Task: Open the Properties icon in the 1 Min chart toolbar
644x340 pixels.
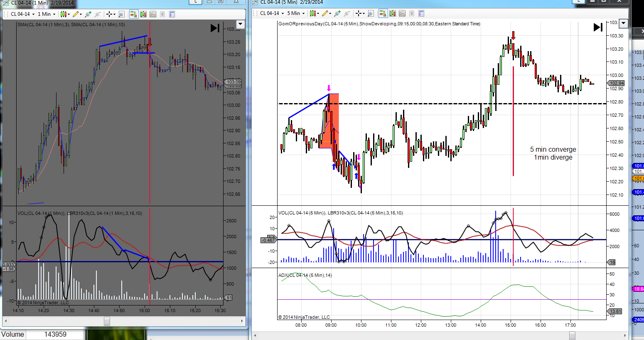Action: tap(172, 14)
